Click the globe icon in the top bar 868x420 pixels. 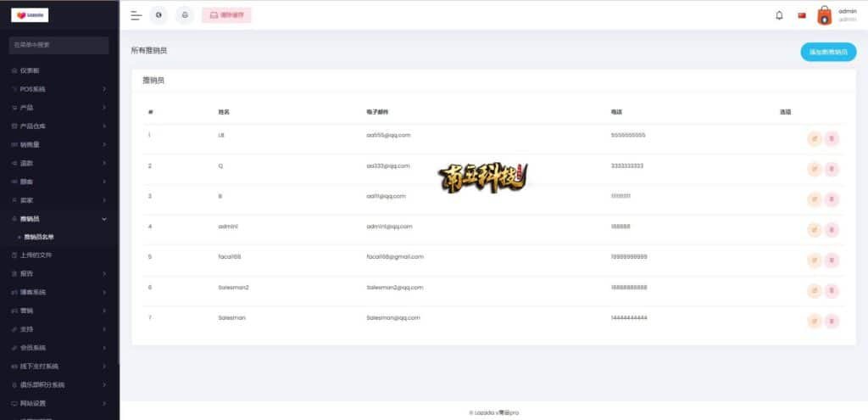(159, 15)
